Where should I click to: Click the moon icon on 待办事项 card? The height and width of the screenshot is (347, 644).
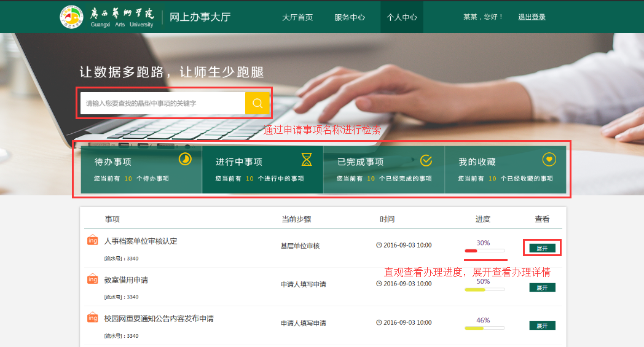tap(185, 159)
